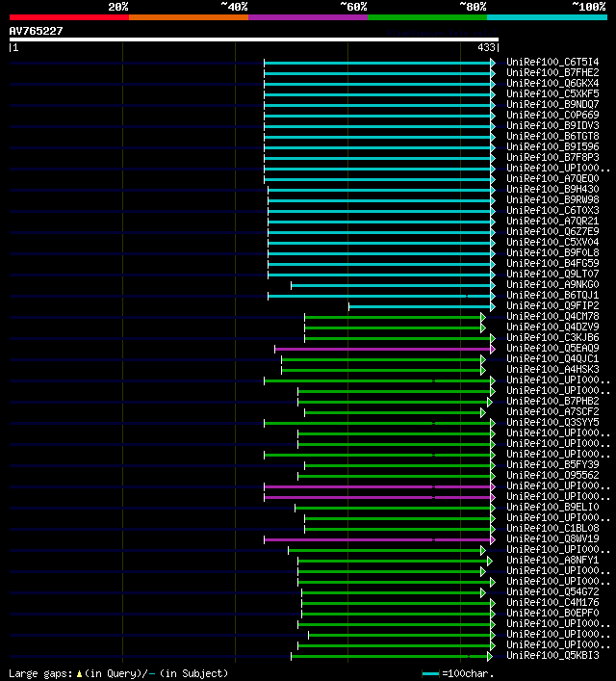The image size is (616, 681).
Task: Select the UniRef100_Q5EAQ9 label
Action: pyautogui.click(x=552, y=348)
